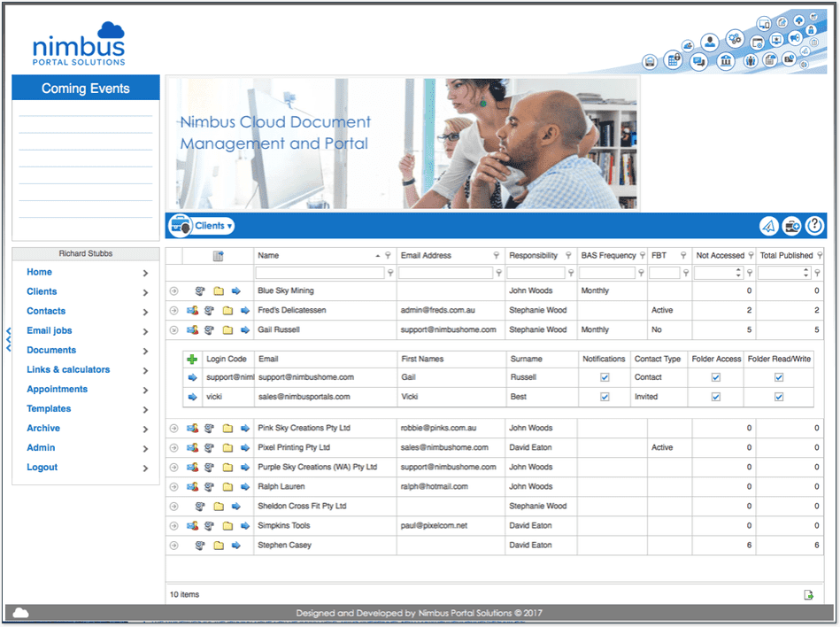Click the user invite icon for Fred's Delicatessen

192,311
